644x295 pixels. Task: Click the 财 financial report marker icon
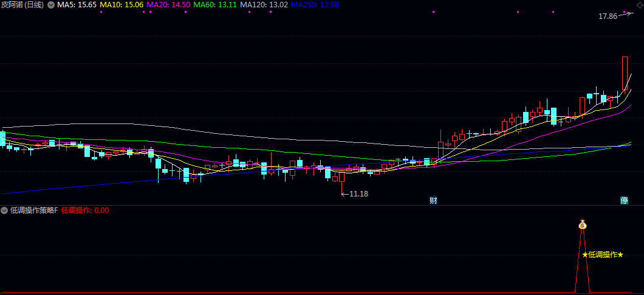(x=433, y=201)
